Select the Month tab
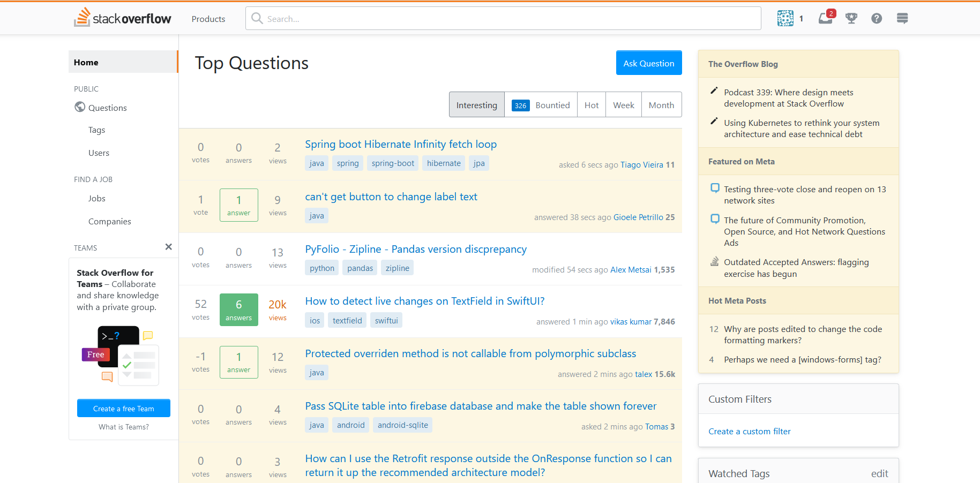 point(661,105)
